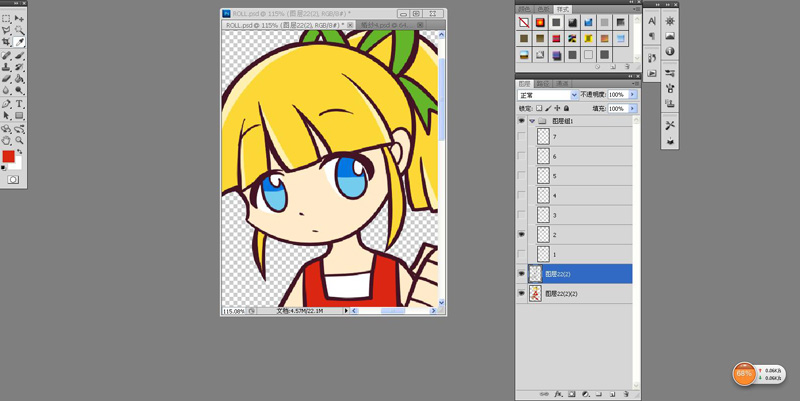This screenshot has height=401, width=800.
Task: Select the Quick Selection tool
Action: pyautogui.click(x=19, y=31)
